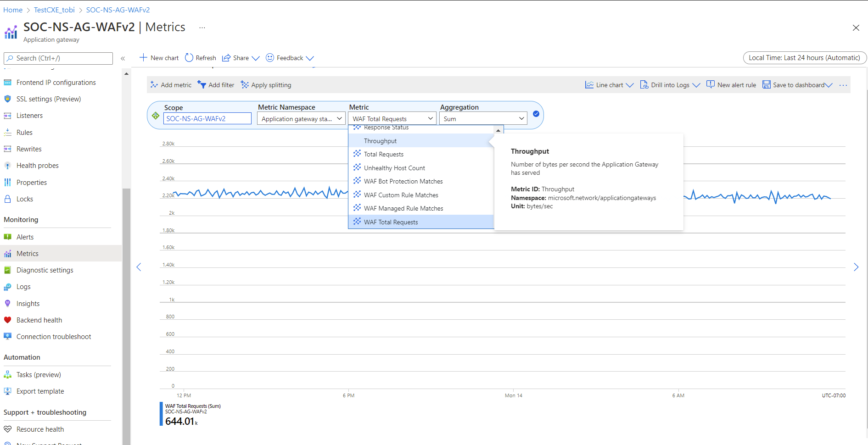Click the Refresh icon in toolbar
The image size is (868, 445).
pyautogui.click(x=189, y=58)
